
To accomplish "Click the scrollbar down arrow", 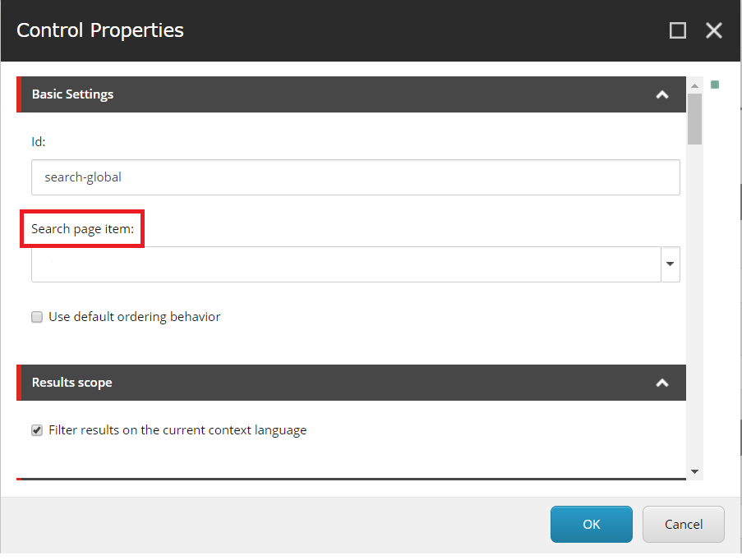I will 694,471.
